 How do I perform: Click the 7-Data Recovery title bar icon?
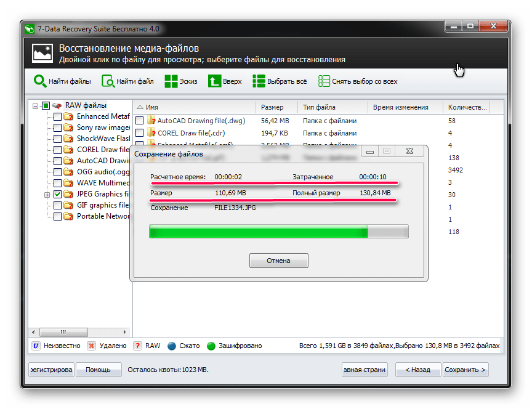(x=30, y=29)
